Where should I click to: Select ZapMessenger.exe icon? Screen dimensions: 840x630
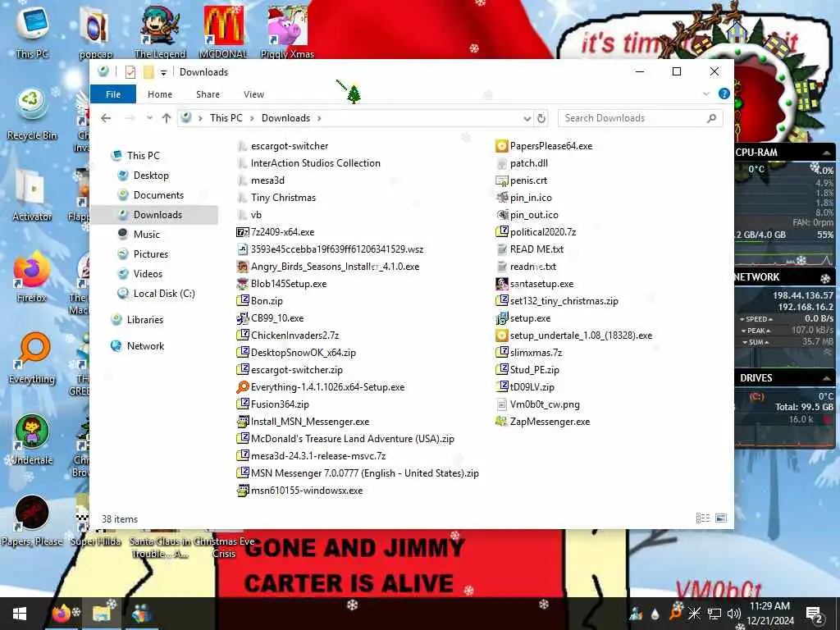click(501, 422)
